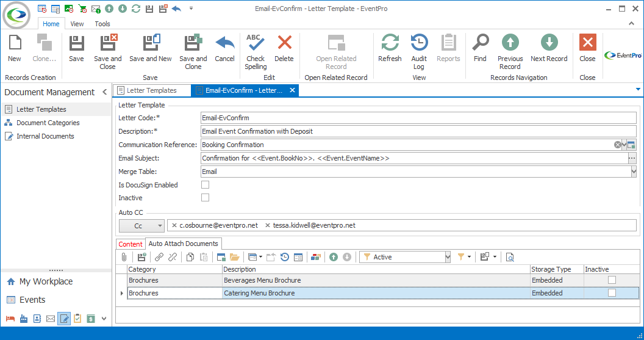Click the ribbon Refresh button
The image size is (644, 340).
tap(390, 48)
